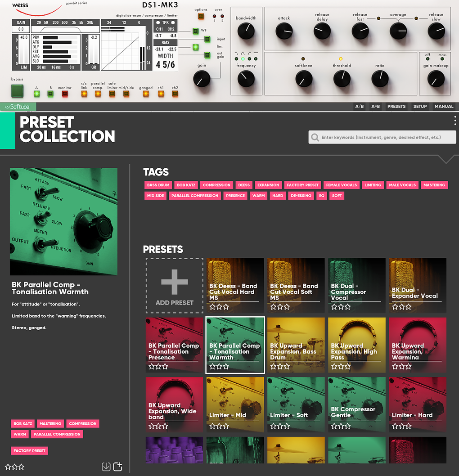Viewport: 459px width, 476px height.
Task: Enable the safe limiter button
Action: [x=112, y=94]
